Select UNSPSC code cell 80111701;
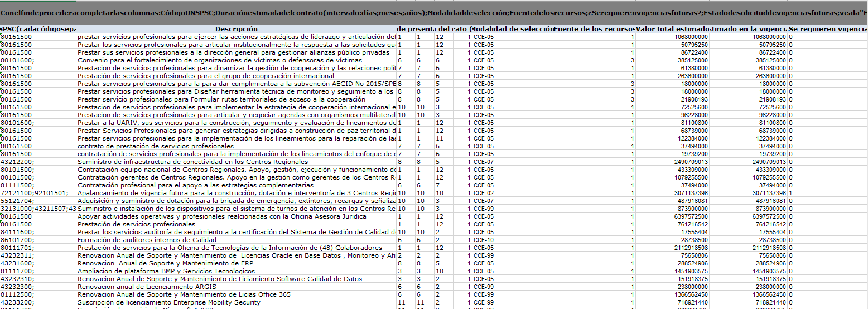This screenshot has width=868, height=309. pos(38,247)
